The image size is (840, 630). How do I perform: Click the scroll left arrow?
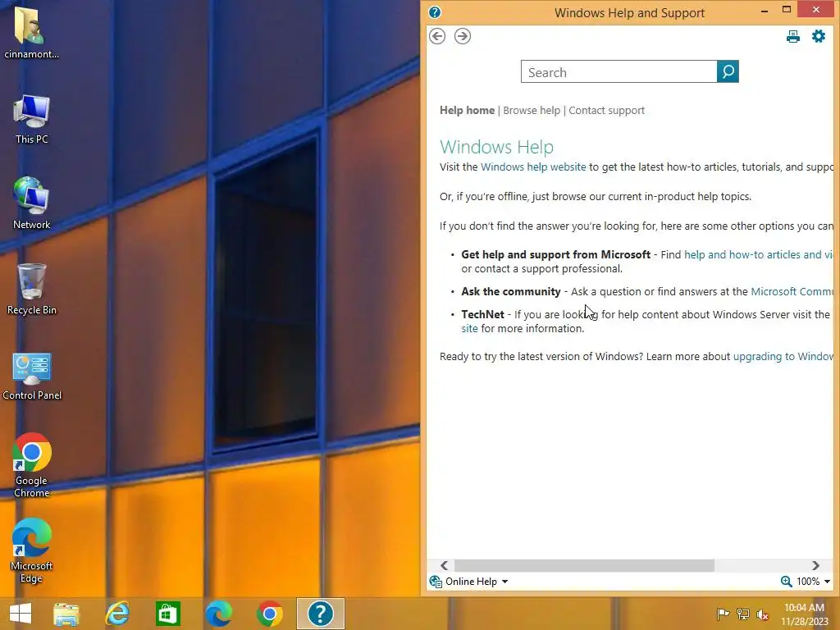click(x=444, y=566)
